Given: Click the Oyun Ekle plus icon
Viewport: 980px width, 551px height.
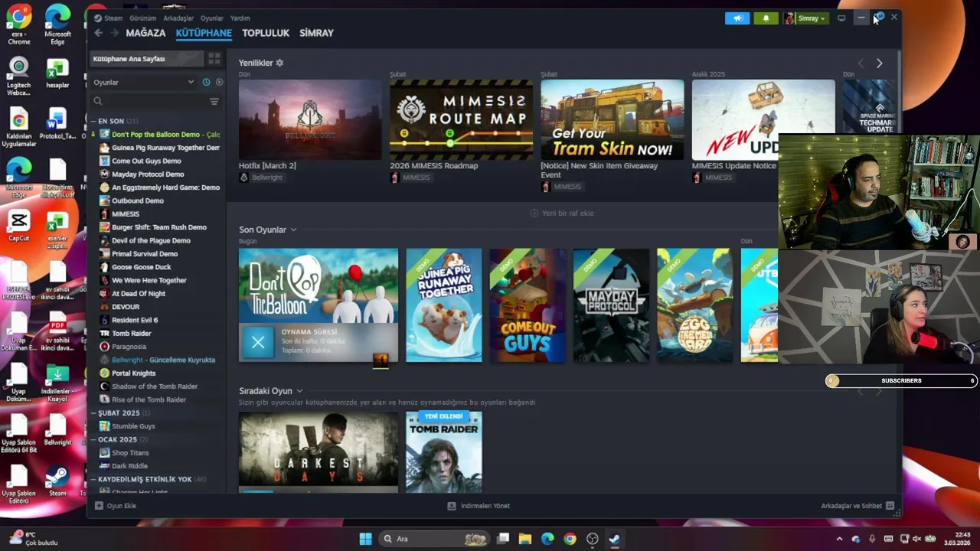Looking at the screenshot, I should click(x=99, y=506).
